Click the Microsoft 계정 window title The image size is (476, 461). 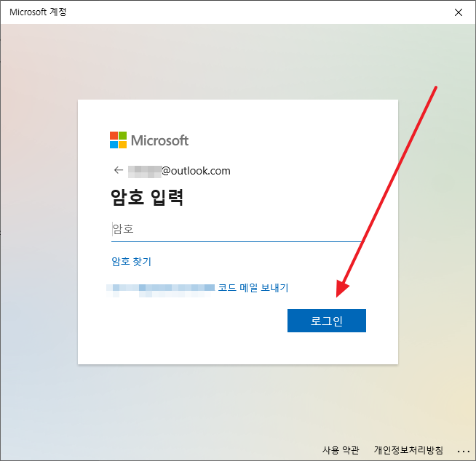38,12
